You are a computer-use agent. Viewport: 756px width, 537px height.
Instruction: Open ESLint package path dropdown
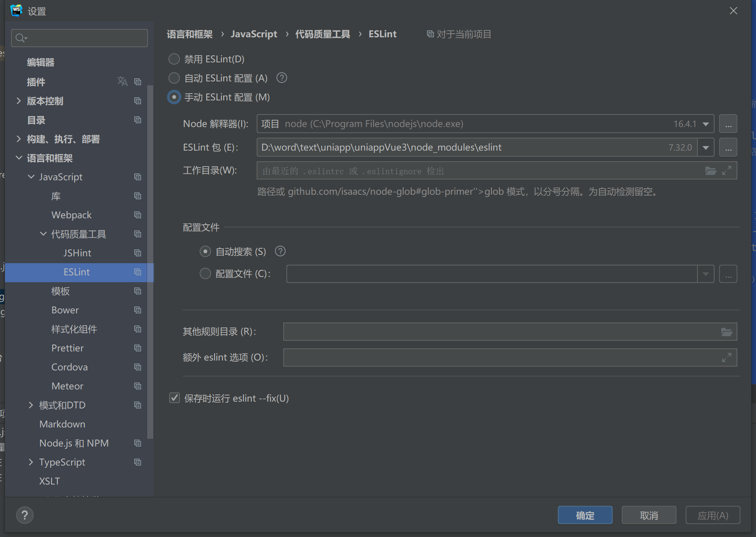[x=706, y=148]
